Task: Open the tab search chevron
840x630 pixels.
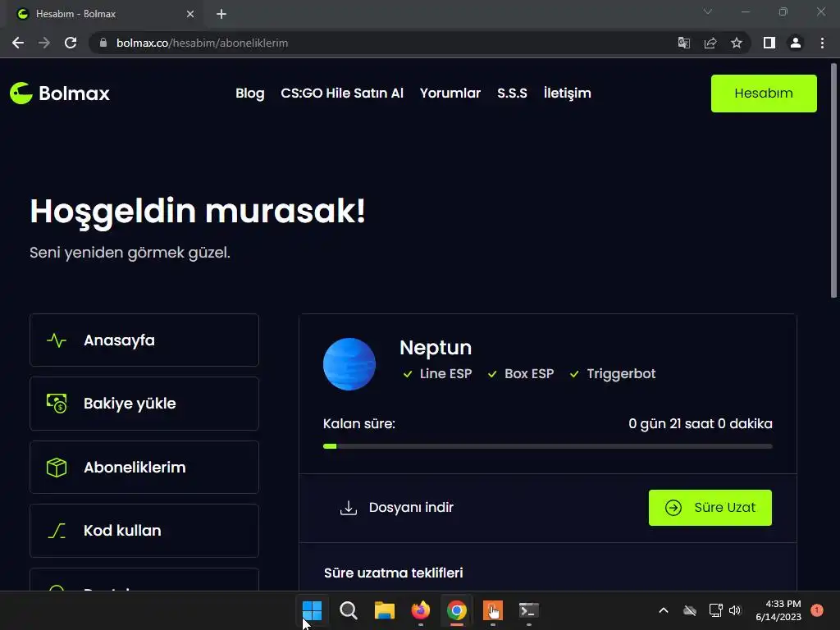Action: [x=708, y=11]
